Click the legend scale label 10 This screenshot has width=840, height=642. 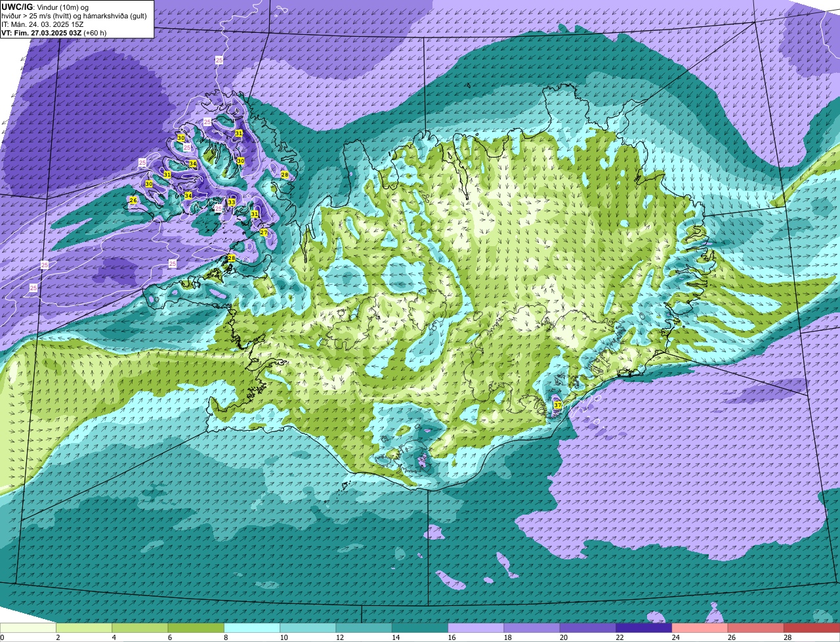coord(283,637)
